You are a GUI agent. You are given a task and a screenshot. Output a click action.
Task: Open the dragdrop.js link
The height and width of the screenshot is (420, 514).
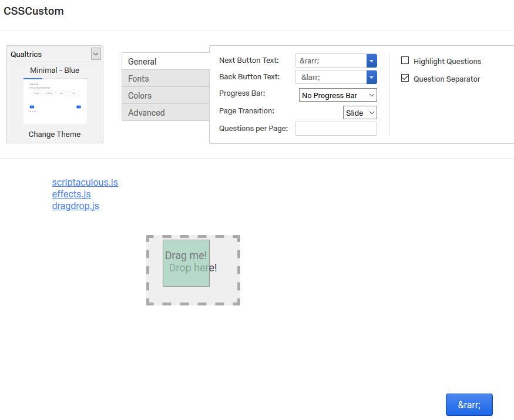coord(75,206)
